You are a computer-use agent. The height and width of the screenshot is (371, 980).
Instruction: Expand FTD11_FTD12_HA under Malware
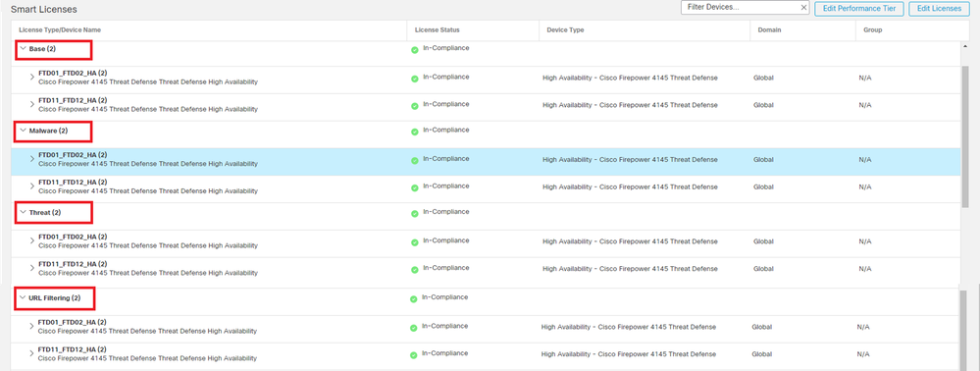click(32, 186)
